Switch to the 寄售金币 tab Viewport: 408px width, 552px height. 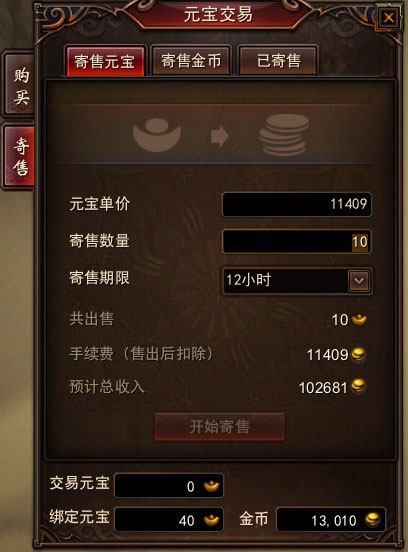point(191,61)
